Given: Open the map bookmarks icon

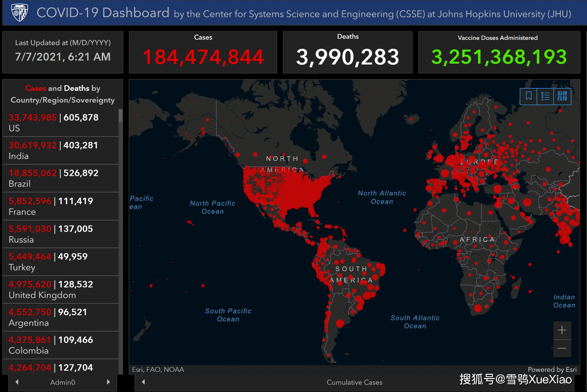Looking at the screenshot, I should pyautogui.click(x=528, y=96).
